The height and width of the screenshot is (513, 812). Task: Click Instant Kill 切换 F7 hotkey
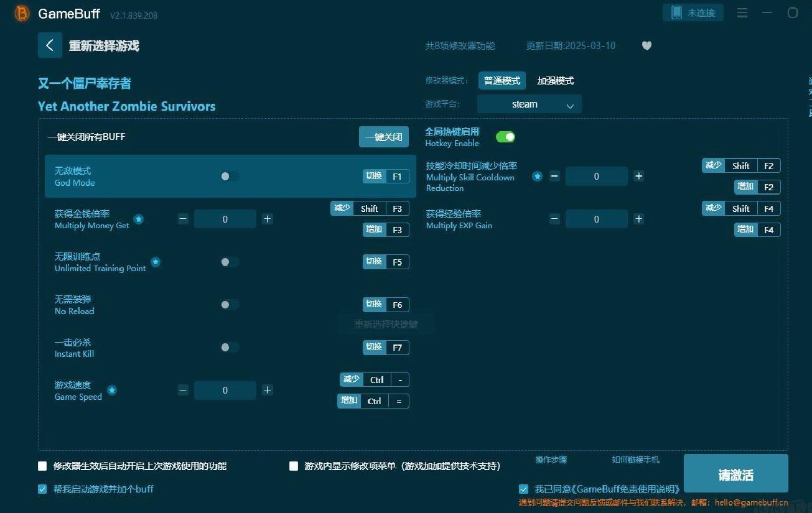coord(386,348)
